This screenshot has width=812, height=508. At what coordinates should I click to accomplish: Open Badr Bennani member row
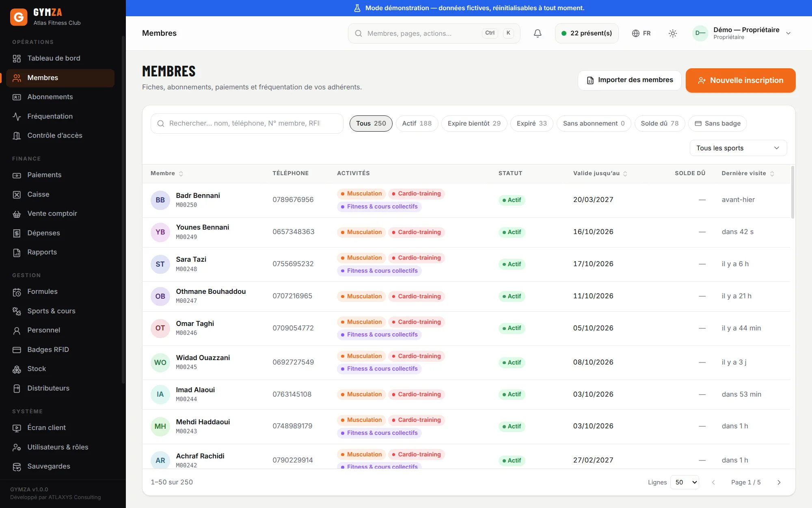466,200
